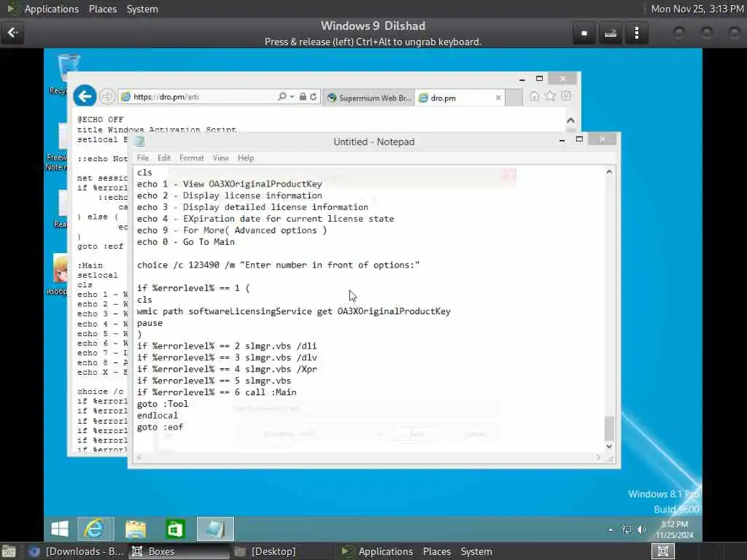Click the Boxes keyboard shortcuts button

[x=611, y=33]
